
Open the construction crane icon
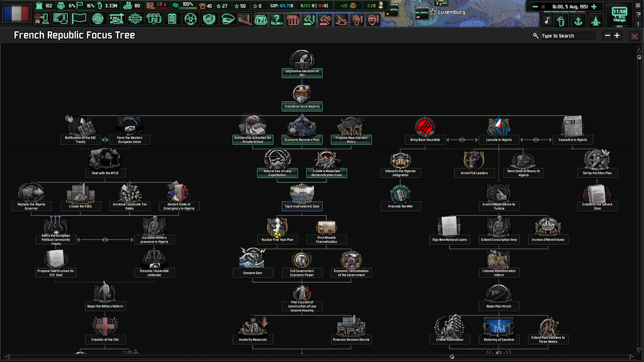pyautogui.click(x=116, y=19)
